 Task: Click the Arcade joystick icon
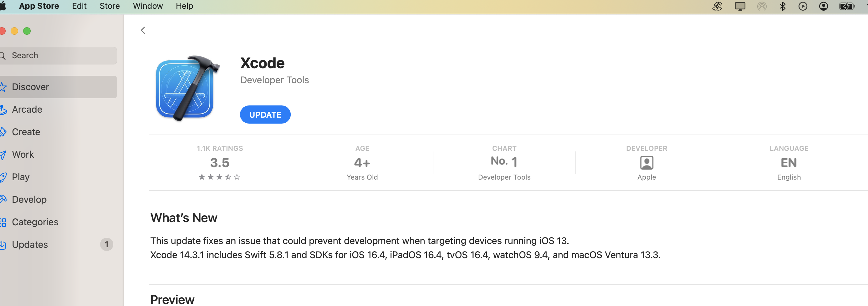pyautogui.click(x=3, y=110)
